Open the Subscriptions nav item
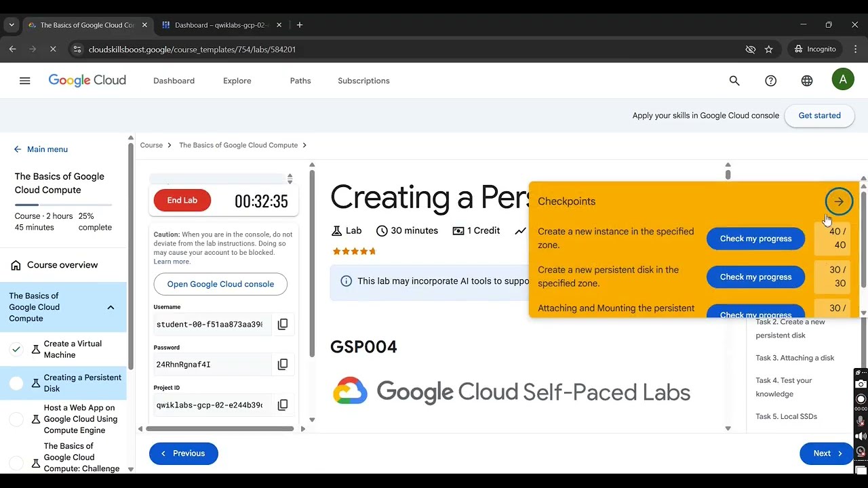 click(363, 81)
